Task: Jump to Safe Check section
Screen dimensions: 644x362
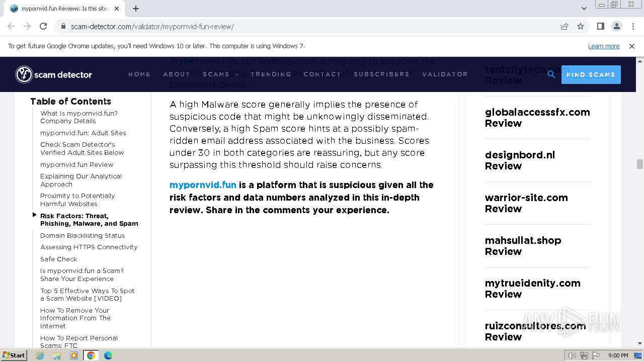Action: 59,259
